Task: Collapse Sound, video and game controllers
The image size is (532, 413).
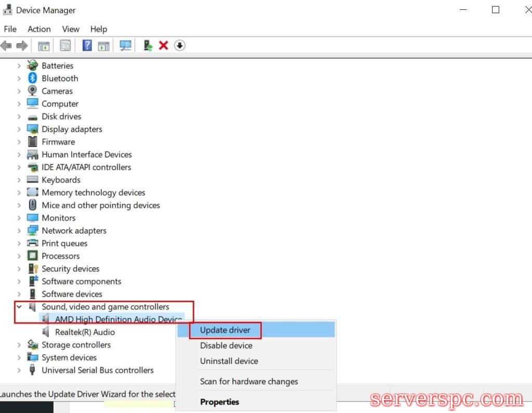Action: (19, 307)
